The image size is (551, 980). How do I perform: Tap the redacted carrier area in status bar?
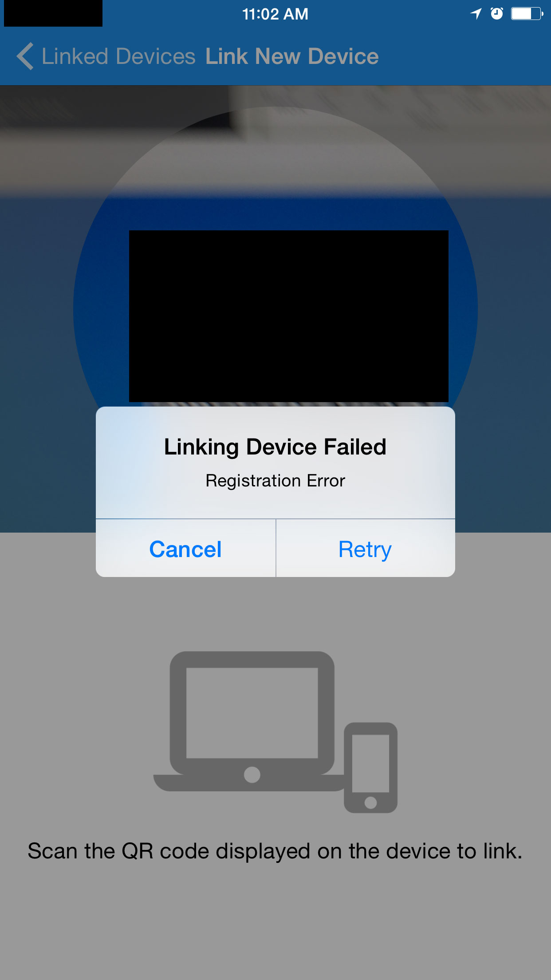53,13
